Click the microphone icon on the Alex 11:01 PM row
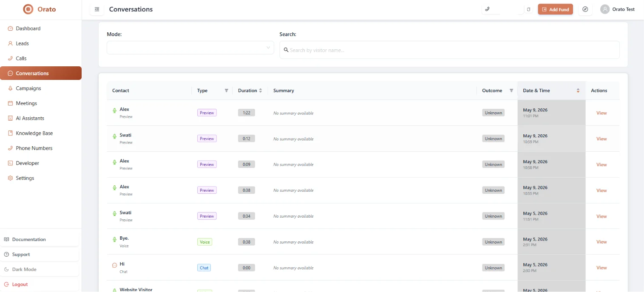644x292 pixels. [x=114, y=111]
